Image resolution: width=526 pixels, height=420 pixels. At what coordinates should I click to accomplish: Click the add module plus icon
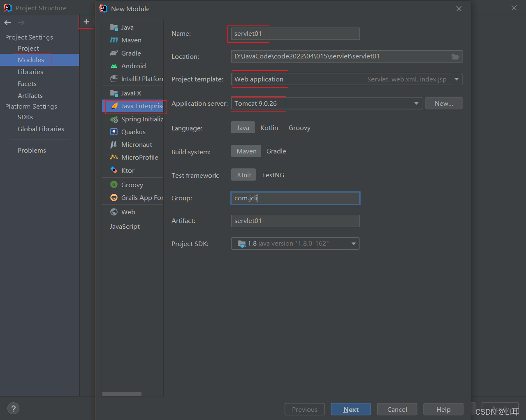[x=86, y=22]
